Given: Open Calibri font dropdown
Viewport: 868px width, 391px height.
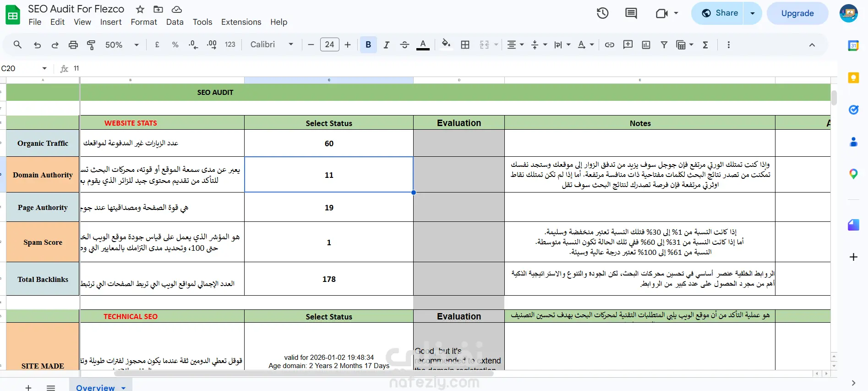Looking at the screenshot, I should [272, 44].
